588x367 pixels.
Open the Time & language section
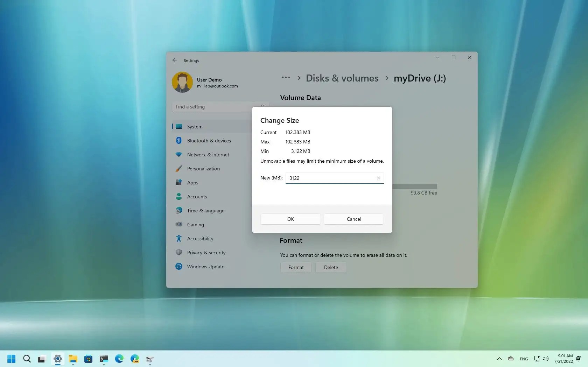pos(179,210)
